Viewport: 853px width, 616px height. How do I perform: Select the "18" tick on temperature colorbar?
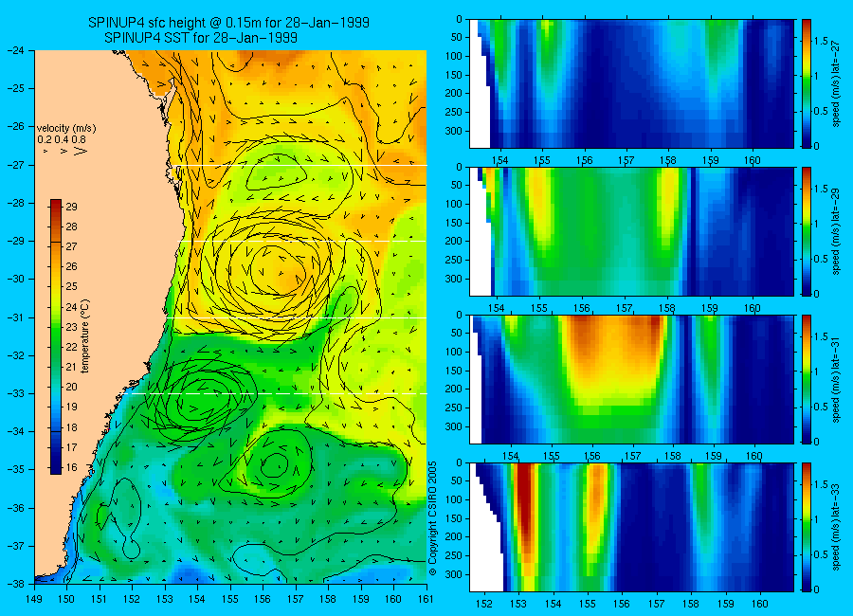click(72, 427)
